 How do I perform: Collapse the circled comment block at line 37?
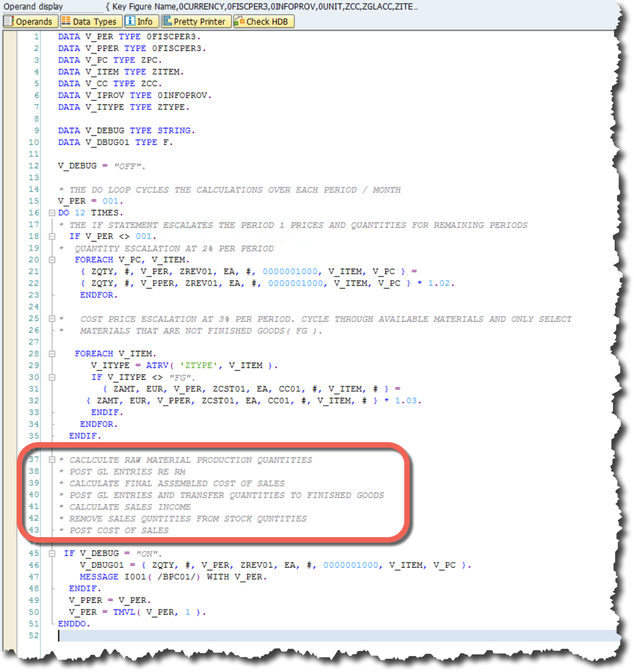pos(51,460)
